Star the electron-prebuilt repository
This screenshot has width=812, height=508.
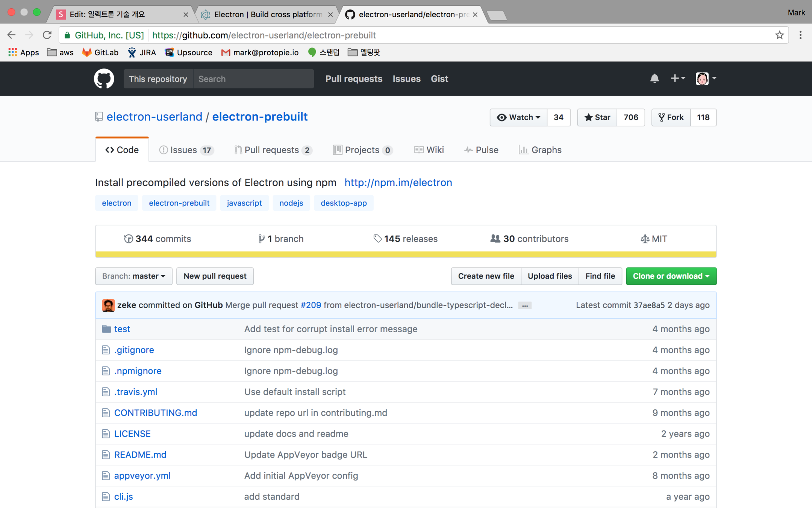597,117
